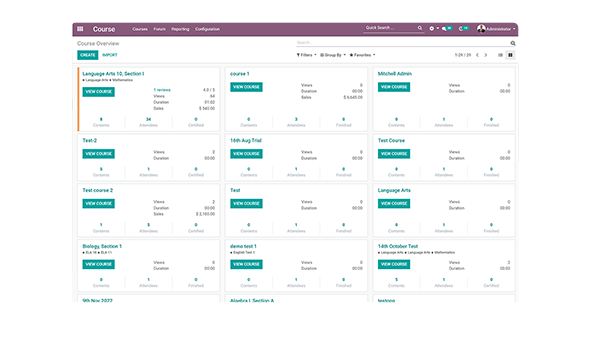This screenshot has height=360, width=590.
Task: Open the Language Arts card title
Action: click(394, 190)
